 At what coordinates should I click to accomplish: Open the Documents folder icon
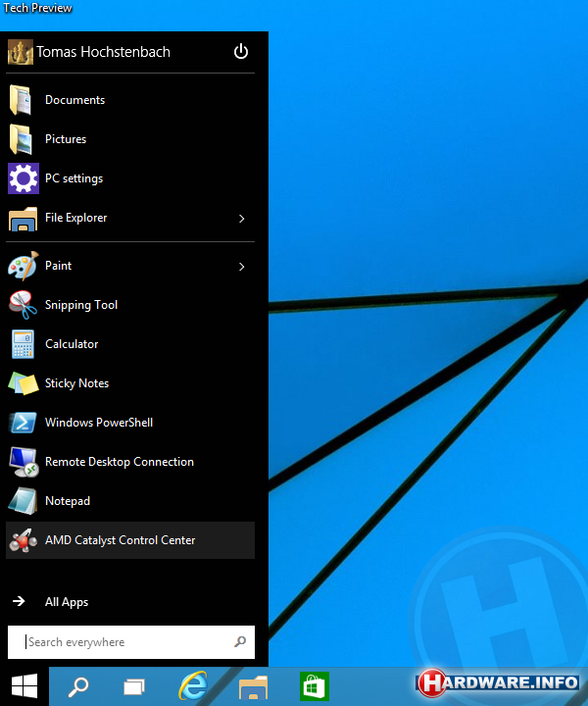point(21,99)
